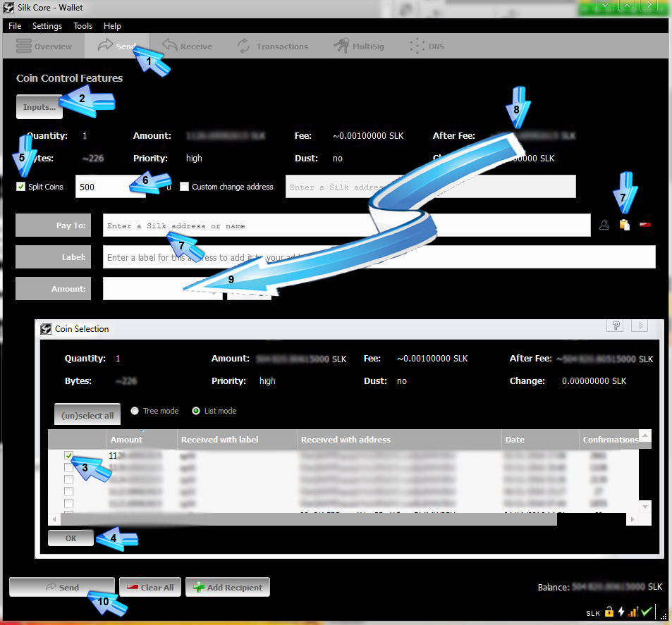The width and height of the screenshot is (672, 625).
Task: Switch to the Send tab
Action: (116, 46)
